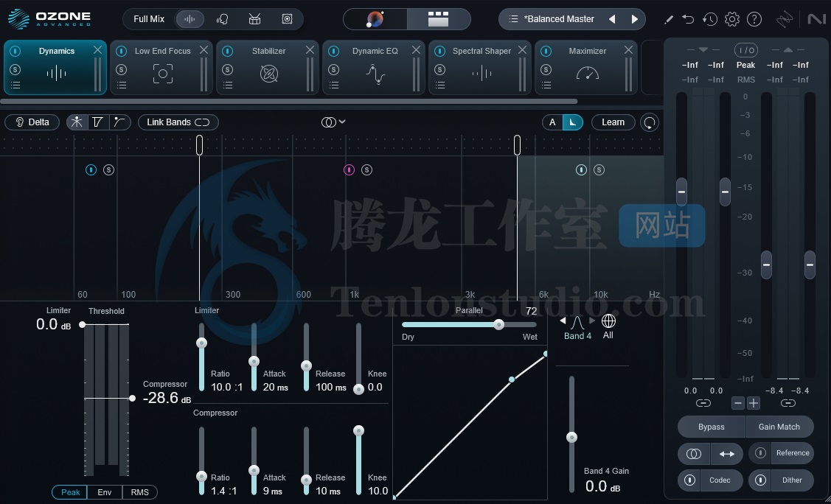Select RMS detection mode

point(139,492)
